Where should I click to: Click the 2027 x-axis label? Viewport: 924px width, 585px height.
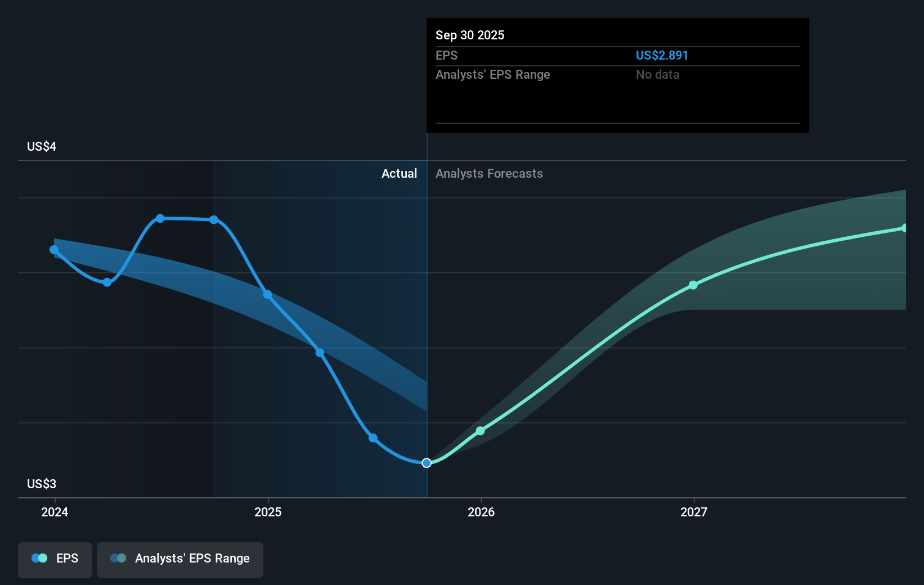coord(694,512)
